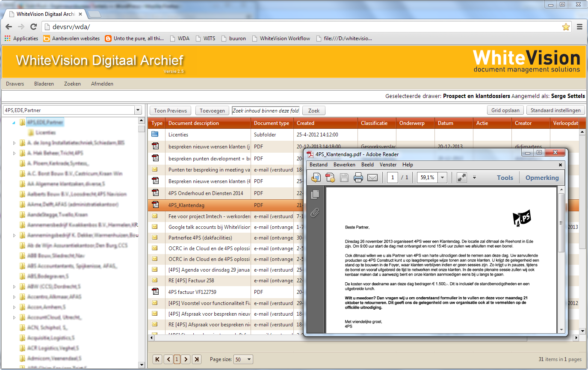Click the Grid opslaan button
Screen dimensions: 588x370
[505, 110]
